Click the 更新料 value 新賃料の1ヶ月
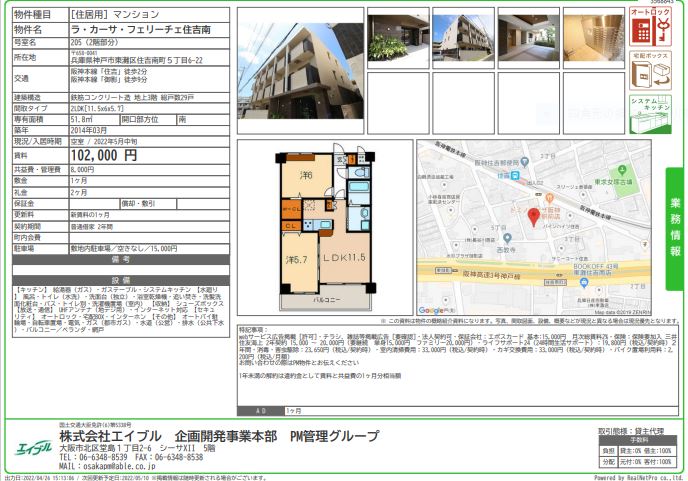 coord(90,215)
